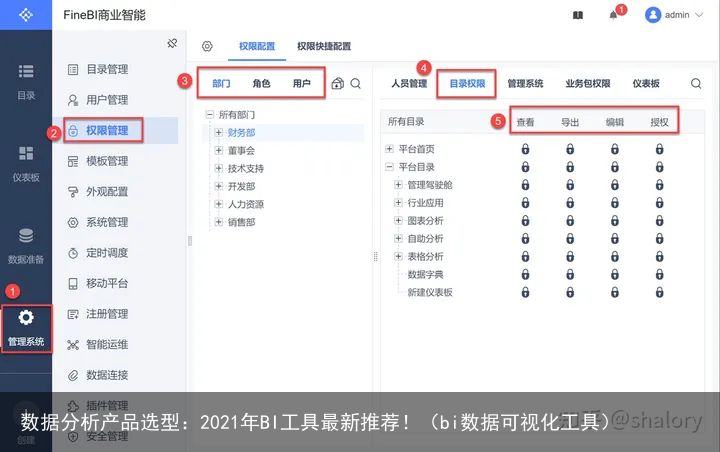Collapse the 所有部门 tree node
The image size is (720, 452).
pyautogui.click(x=209, y=114)
